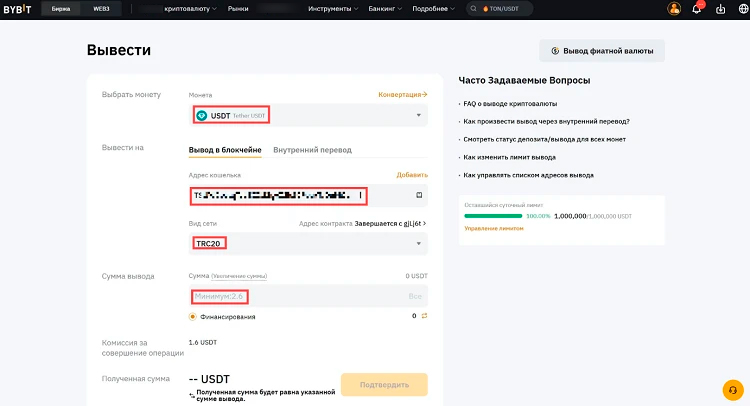Switch to the Биржа tab
Image resolution: width=750 pixels, height=406 pixels.
coord(61,9)
